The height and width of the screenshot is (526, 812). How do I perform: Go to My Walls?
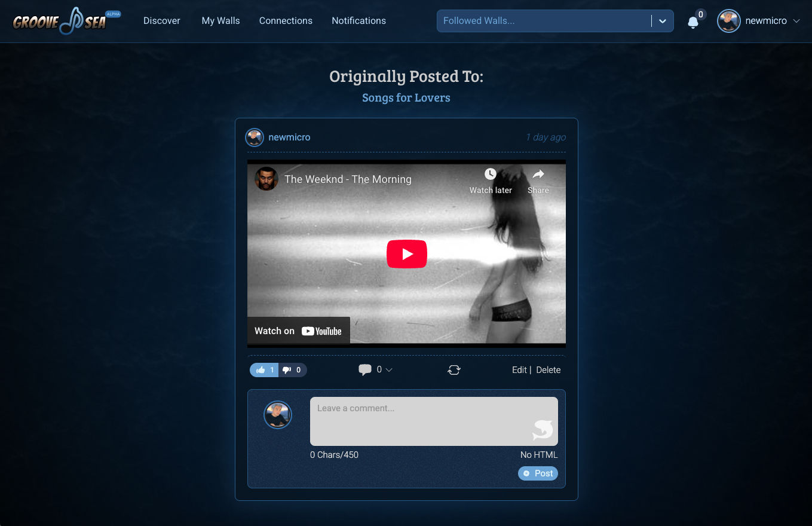220,21
